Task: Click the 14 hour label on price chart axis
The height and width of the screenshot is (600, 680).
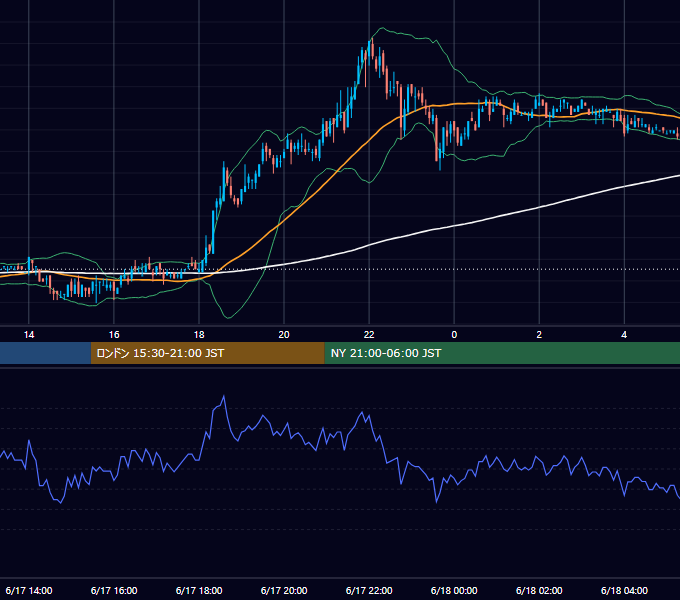Action: click(29, 335)
